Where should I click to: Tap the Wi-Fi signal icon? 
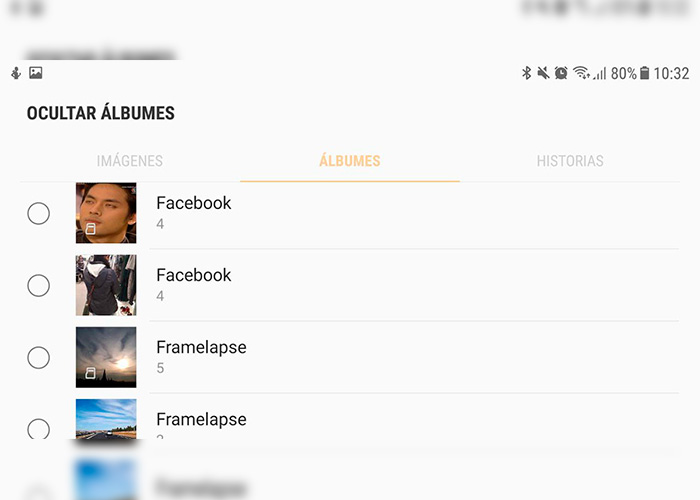pyautogui.click(x=581, y=72)
